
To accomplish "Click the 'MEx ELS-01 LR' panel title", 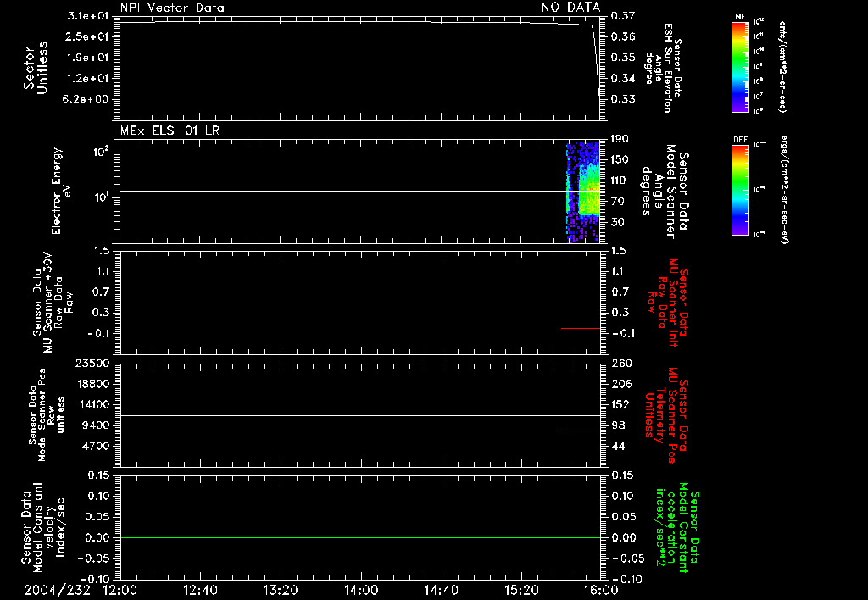I will (x=170, y=131).
